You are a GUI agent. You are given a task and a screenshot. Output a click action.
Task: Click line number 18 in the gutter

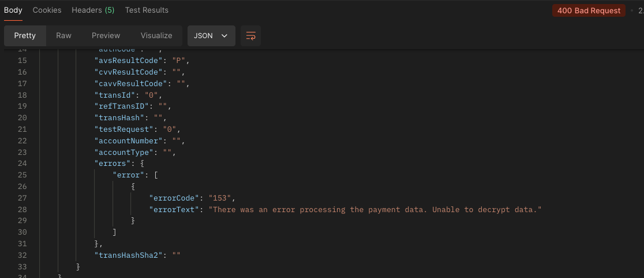click(x=23, y=95)
